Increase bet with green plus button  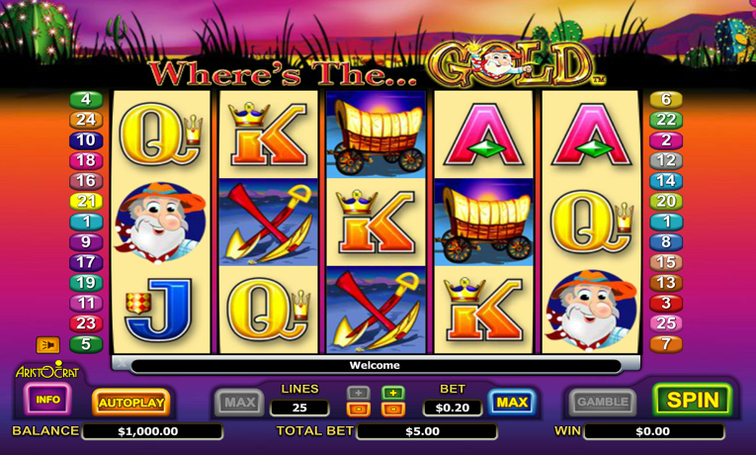pyautogui.click(x=393, y=393)
